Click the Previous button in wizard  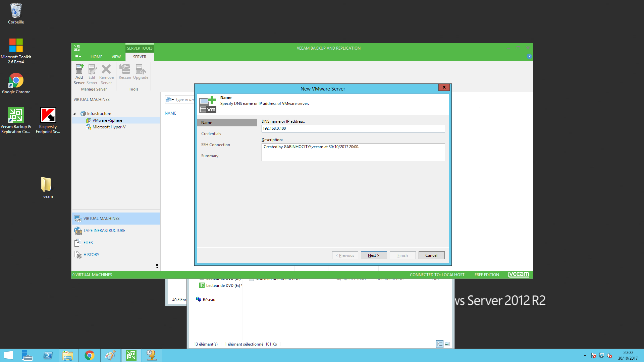(x=345, y=255)
